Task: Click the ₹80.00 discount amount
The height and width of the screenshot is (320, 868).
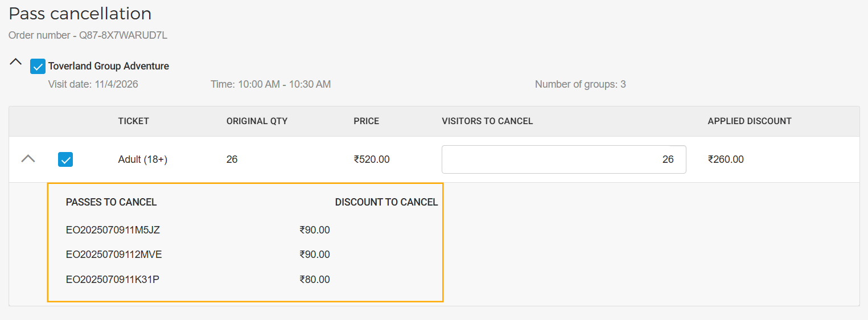Action: click(x=315, y=280)
